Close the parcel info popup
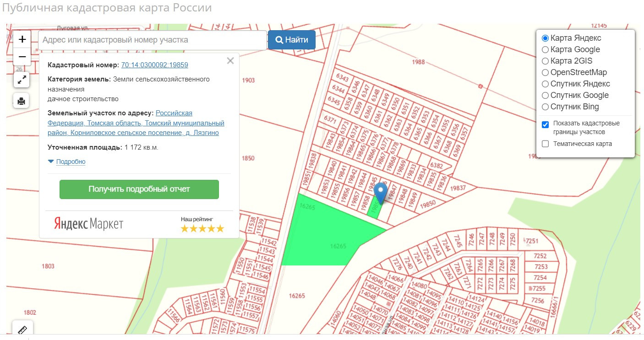Screen dimensions: 644x340 pos(230,61)
